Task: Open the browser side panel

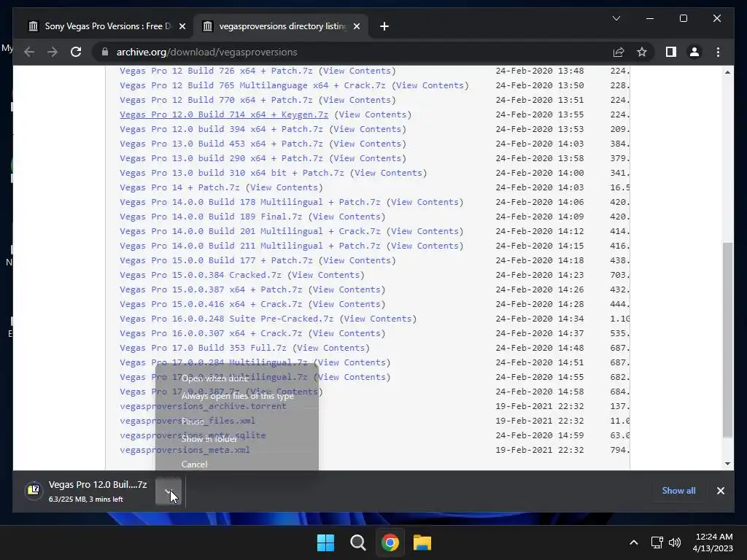Action: click(671, 52)
